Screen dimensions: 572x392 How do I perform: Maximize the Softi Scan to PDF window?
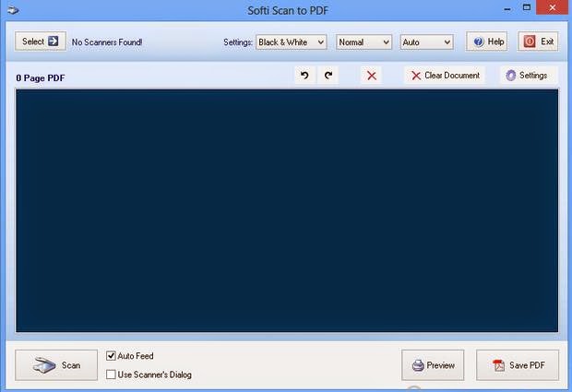pyautogui.click(x=527, y=8)
